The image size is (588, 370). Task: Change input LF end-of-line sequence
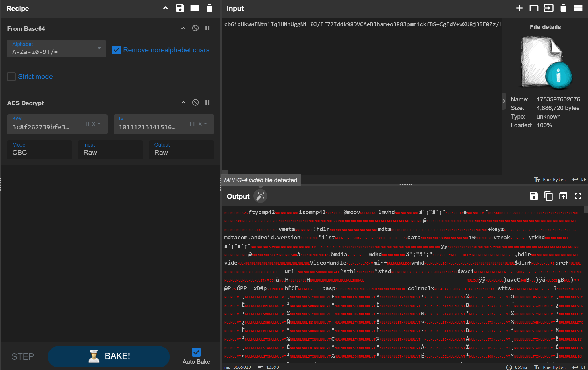point(579,180)
